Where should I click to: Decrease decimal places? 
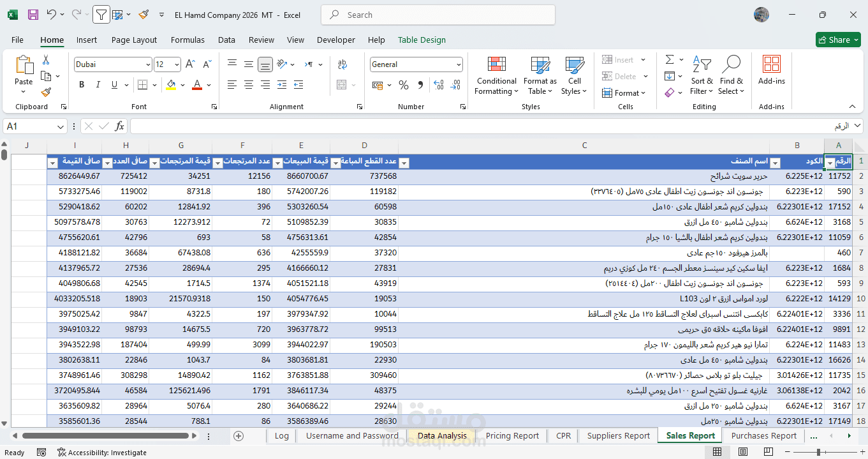pos(455,85)
